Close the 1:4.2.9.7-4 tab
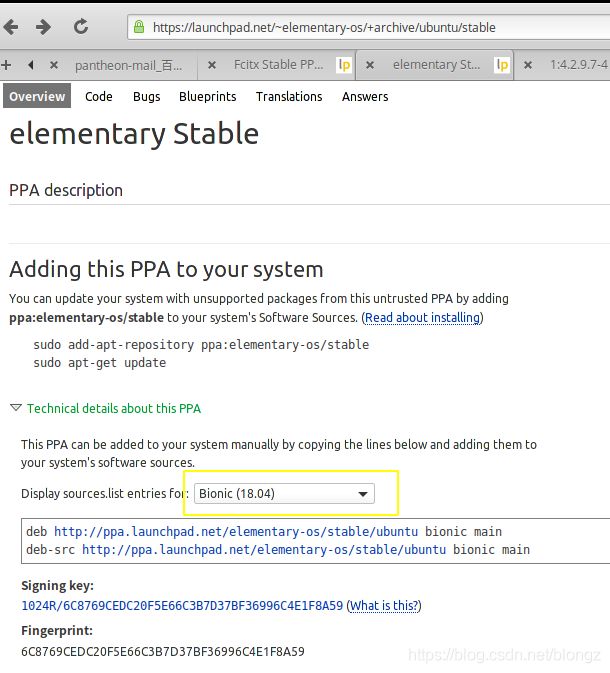 528,65
